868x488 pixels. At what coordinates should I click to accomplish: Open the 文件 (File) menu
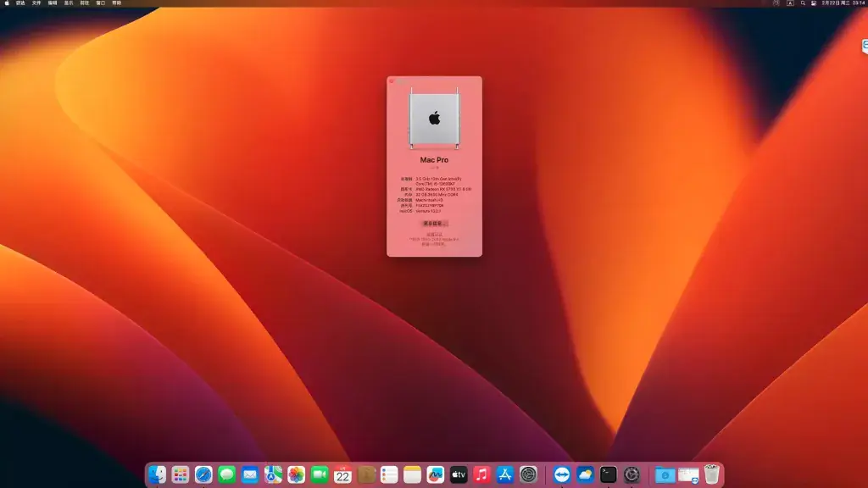tap(36, 3)
